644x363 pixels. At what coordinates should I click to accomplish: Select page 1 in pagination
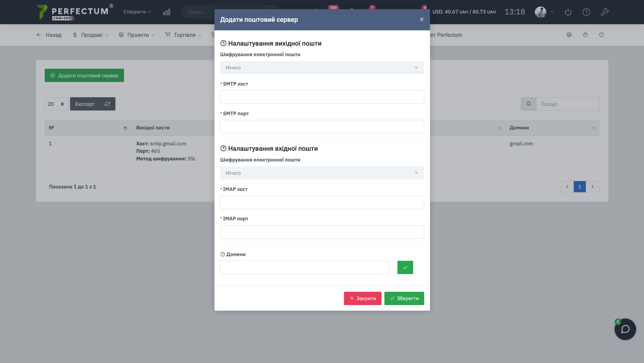click(580, 187)
